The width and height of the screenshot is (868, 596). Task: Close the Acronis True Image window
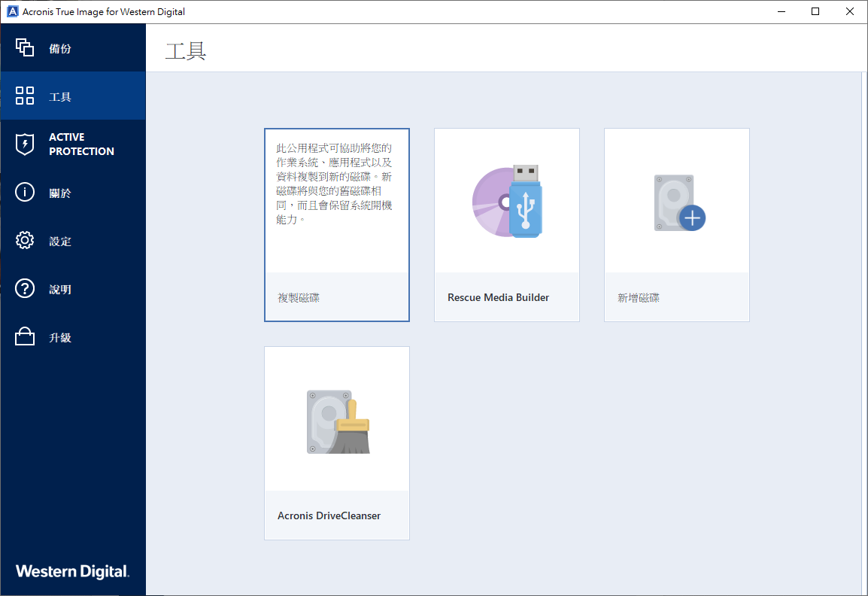850,11
